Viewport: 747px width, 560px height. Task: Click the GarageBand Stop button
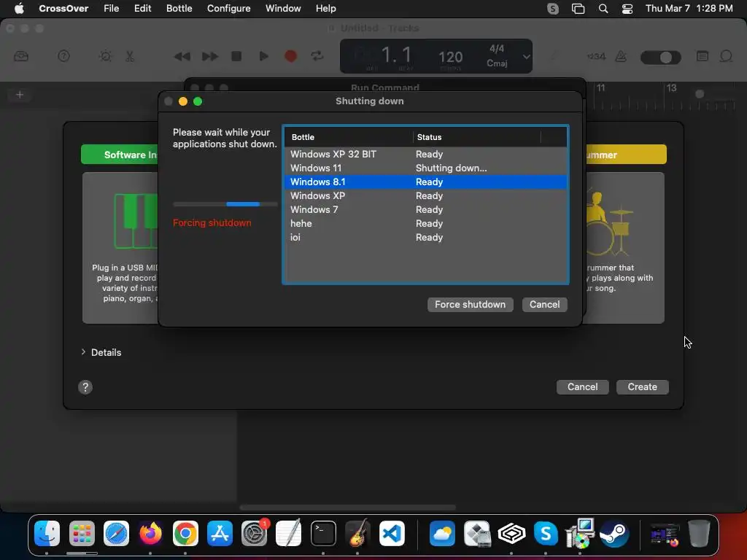click(236, 56)
